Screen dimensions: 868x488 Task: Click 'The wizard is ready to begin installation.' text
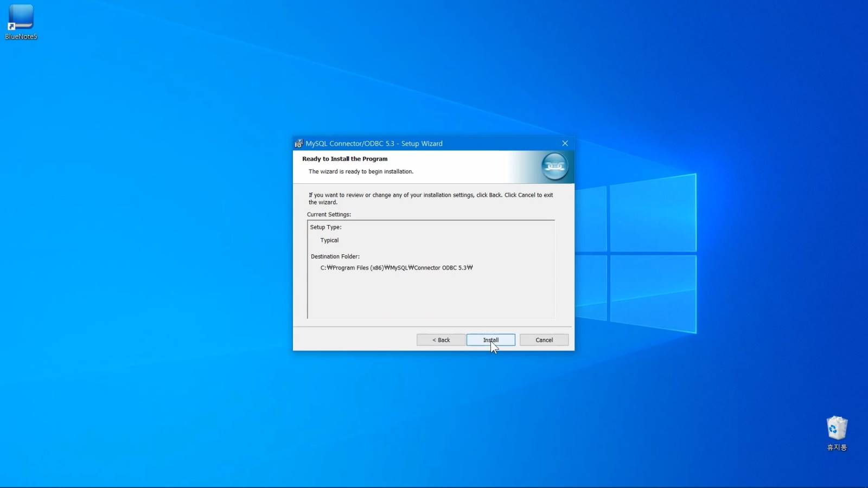tap(361, 171)
